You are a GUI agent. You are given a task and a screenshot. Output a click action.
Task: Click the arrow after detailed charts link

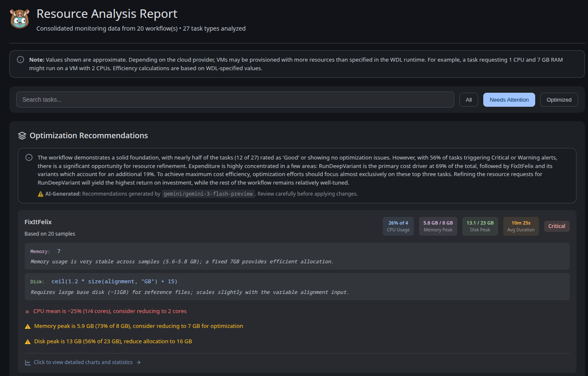tap(138, 362)
